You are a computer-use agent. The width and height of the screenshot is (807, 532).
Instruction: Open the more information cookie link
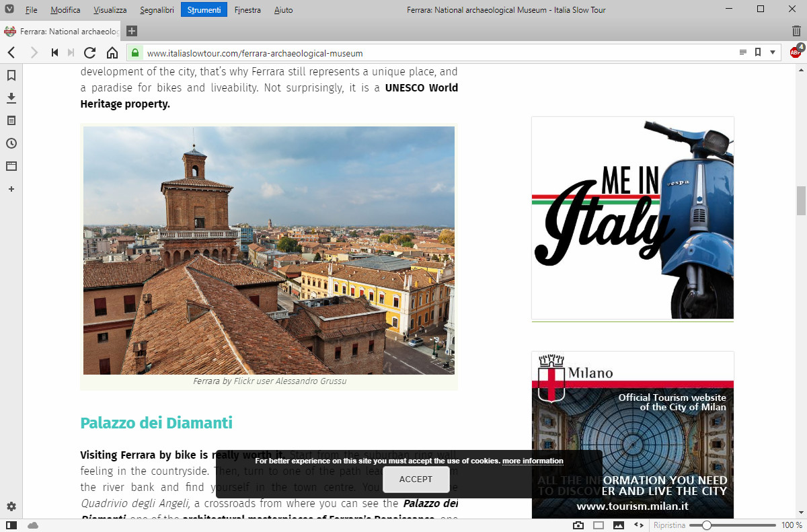tap(533, 461)
